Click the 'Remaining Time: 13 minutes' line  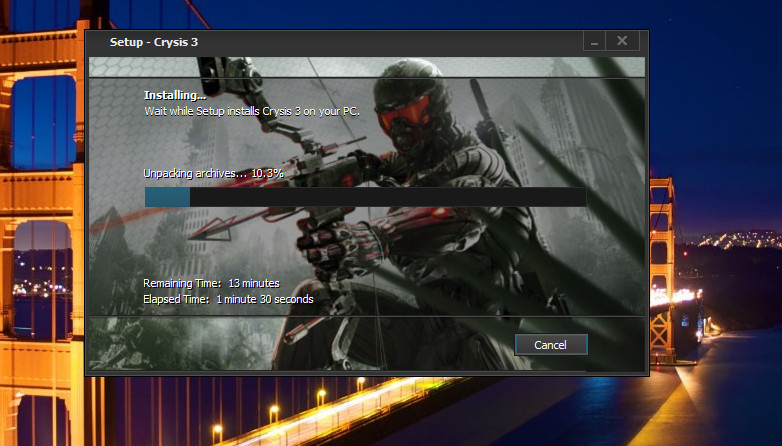point(211,283)
